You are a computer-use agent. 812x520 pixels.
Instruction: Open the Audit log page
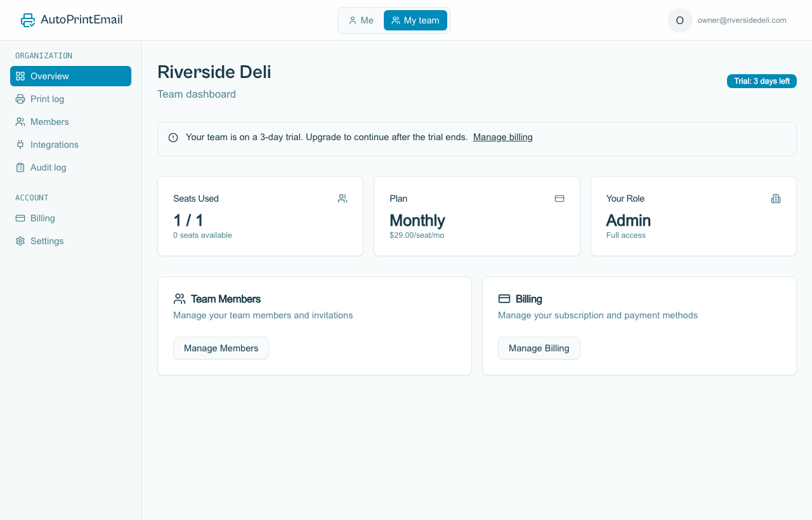point(70,167)
